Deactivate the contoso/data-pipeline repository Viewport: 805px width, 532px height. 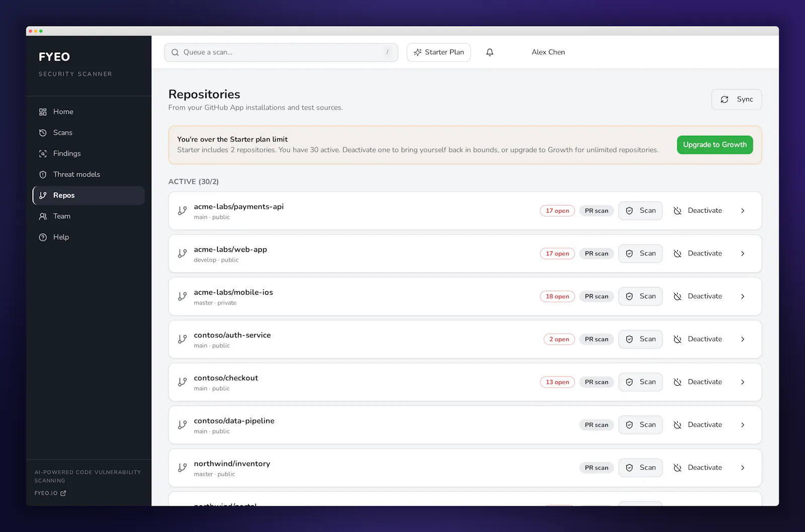coord(698,425)
